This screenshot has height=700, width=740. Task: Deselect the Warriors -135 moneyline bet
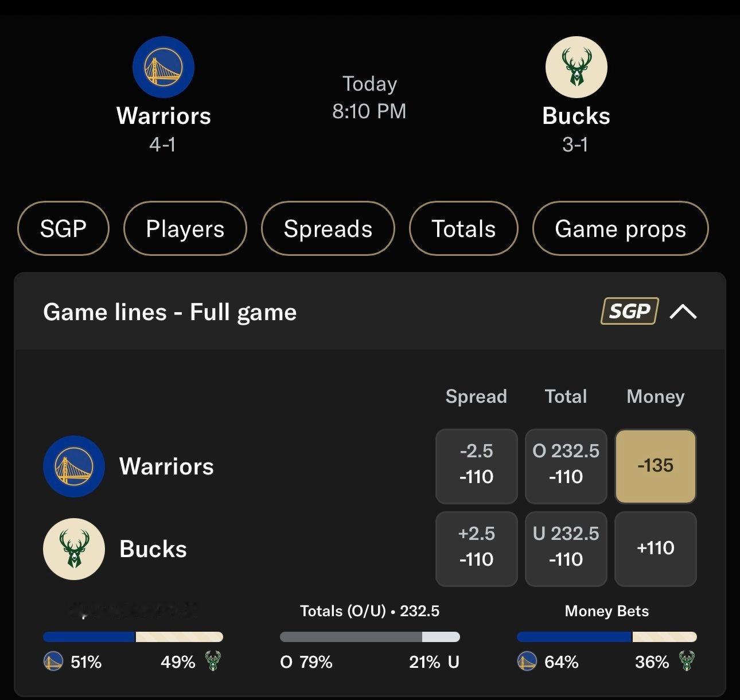coord(655,466)
